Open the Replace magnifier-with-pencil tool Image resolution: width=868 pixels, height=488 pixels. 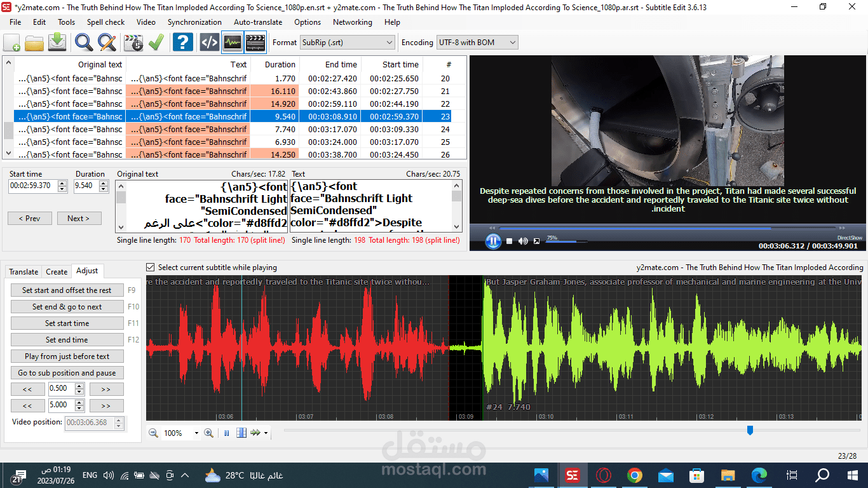coord(107,43)
